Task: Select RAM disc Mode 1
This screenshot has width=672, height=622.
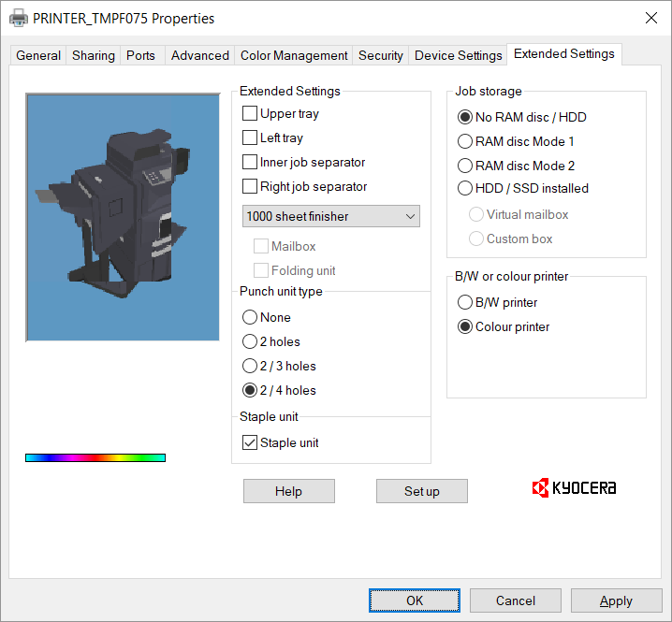Action: click(x=465, y=142)
